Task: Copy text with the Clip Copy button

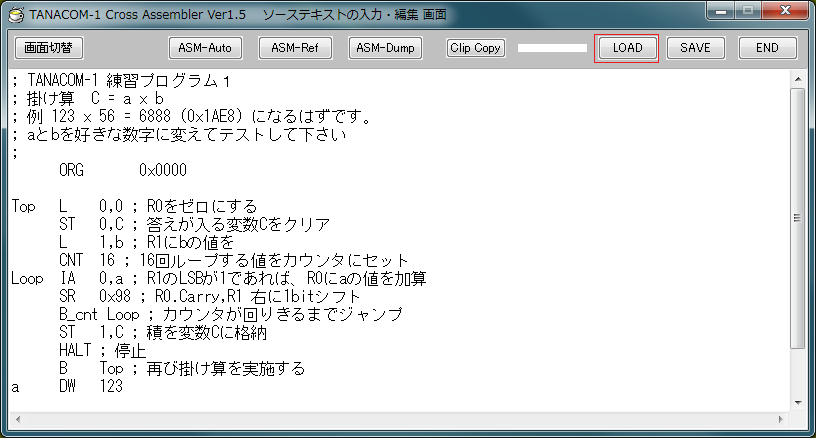Action: pos(475,48)
